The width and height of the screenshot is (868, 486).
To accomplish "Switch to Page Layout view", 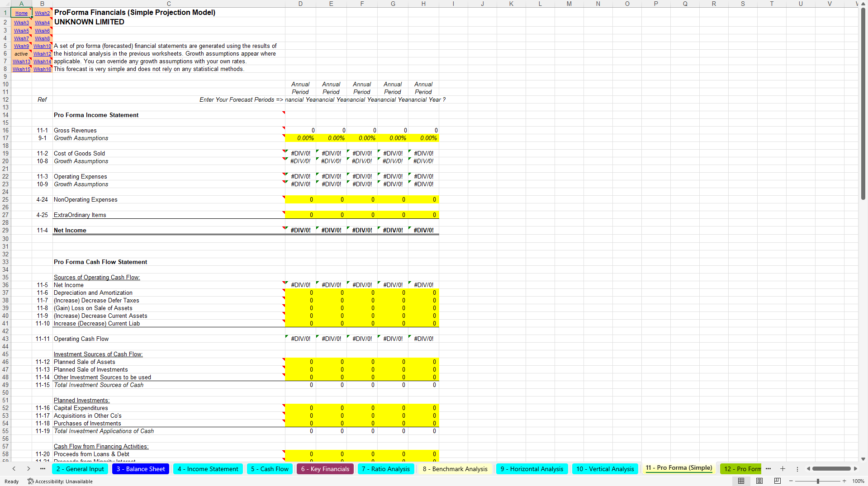I will pyautogui.click(x=759, y=481).
